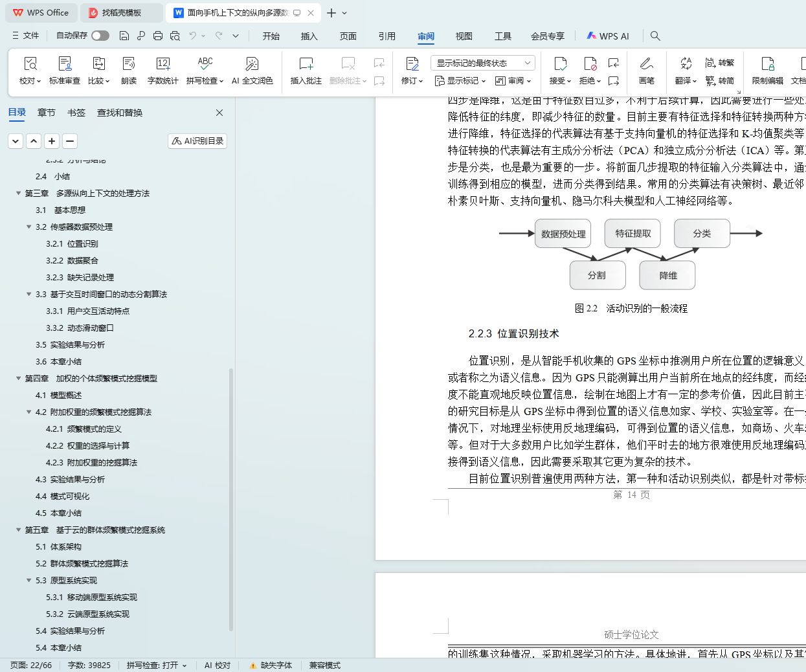Open the 翻译 translate tool

point(686,71)
